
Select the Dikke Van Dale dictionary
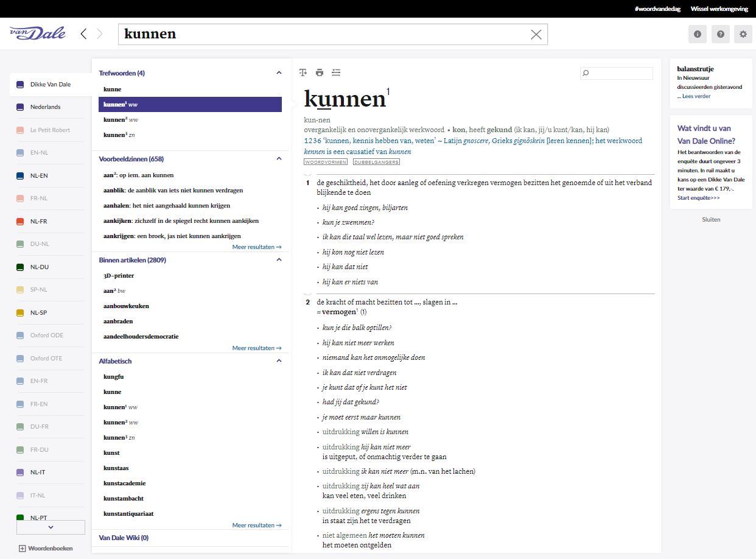tap(50, 84)
